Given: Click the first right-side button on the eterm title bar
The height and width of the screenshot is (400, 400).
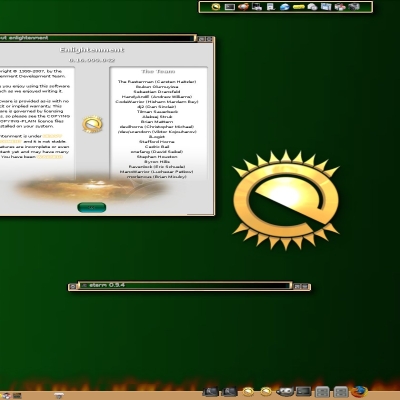Looking at the screenshot, I should pos(297,286).
